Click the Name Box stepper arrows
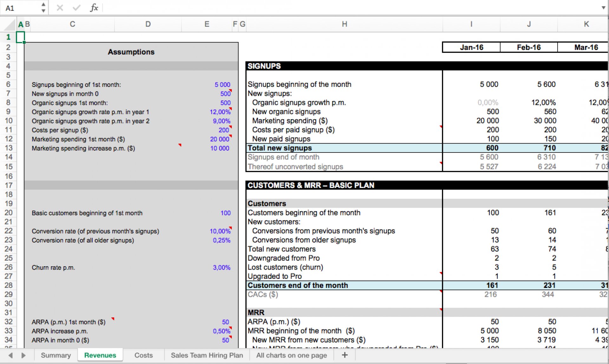Image resolution: width=609 pixels, height=364 pixels. point(43,8)
